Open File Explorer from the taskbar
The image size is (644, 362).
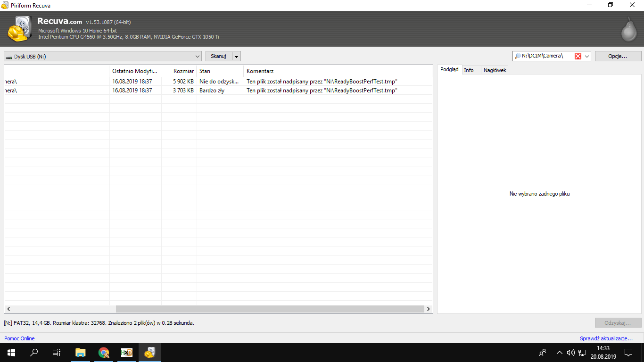(81, 352)
